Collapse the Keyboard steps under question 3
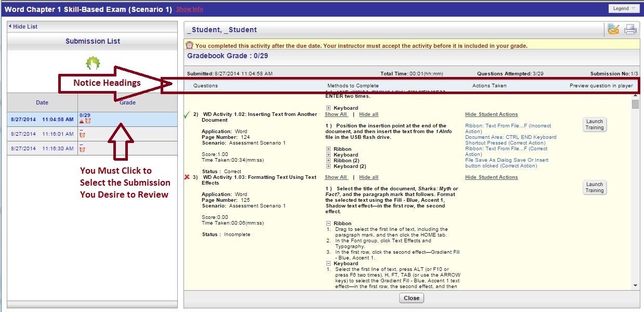Screen dimensions: 644x312 (x=328, y=264)
